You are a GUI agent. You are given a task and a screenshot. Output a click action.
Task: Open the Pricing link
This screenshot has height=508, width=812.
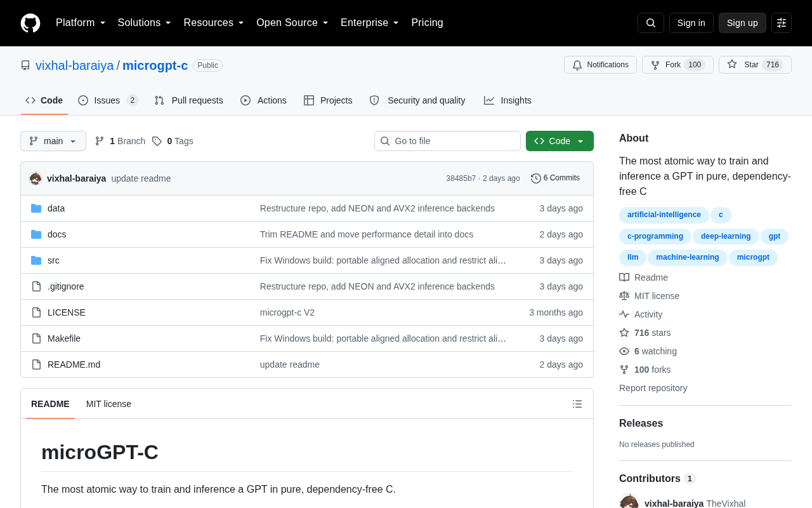(428, 23)
